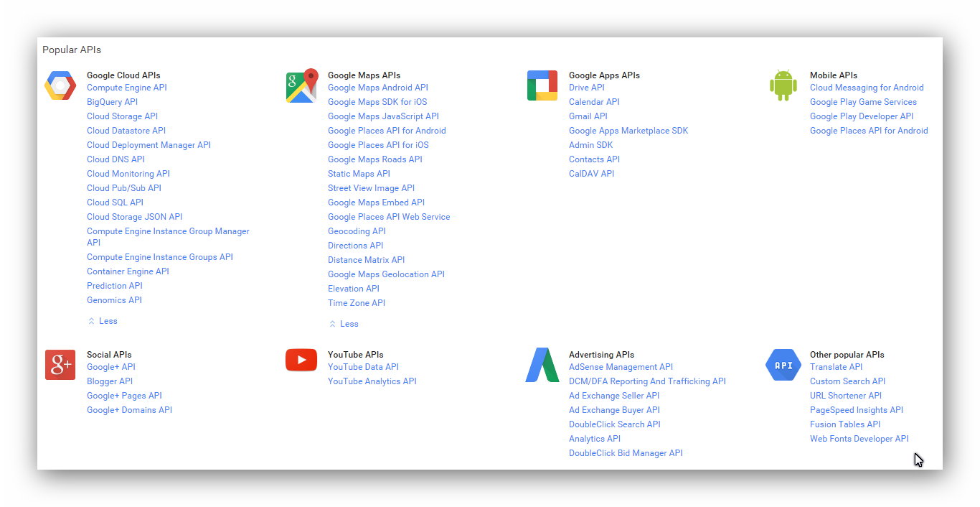Open Geocoding API link
Viewport: 980px width, 507px height.
click(x=357, y=231)
